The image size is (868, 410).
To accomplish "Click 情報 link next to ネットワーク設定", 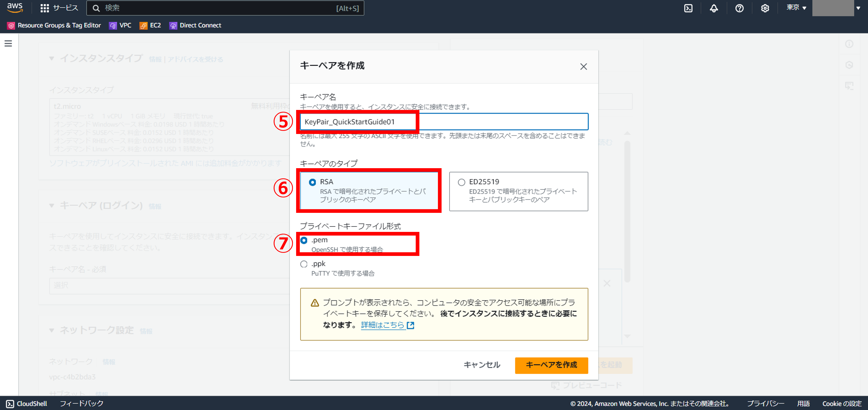I will [146, 331].
